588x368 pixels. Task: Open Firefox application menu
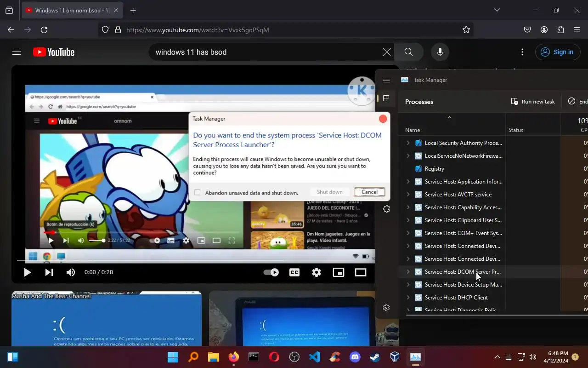tap(577, 29)
